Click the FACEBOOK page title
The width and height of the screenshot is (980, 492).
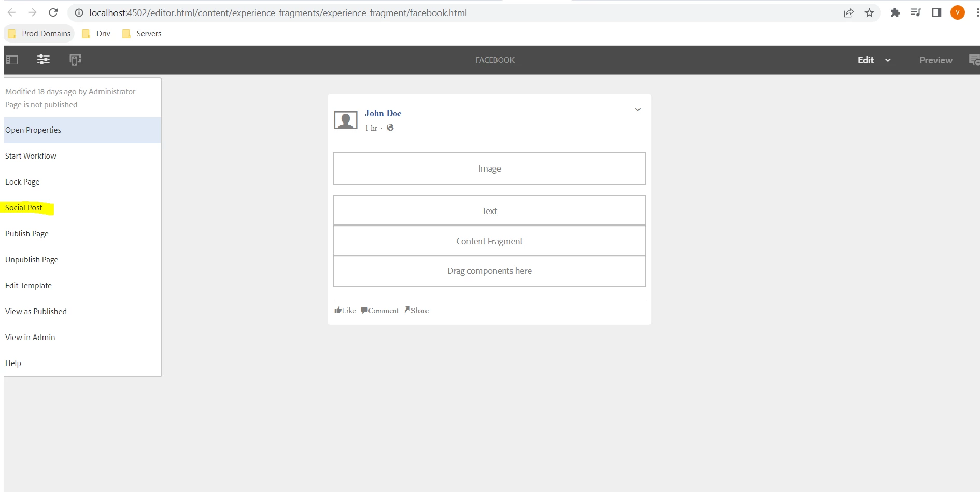click(x=495, y=60)
